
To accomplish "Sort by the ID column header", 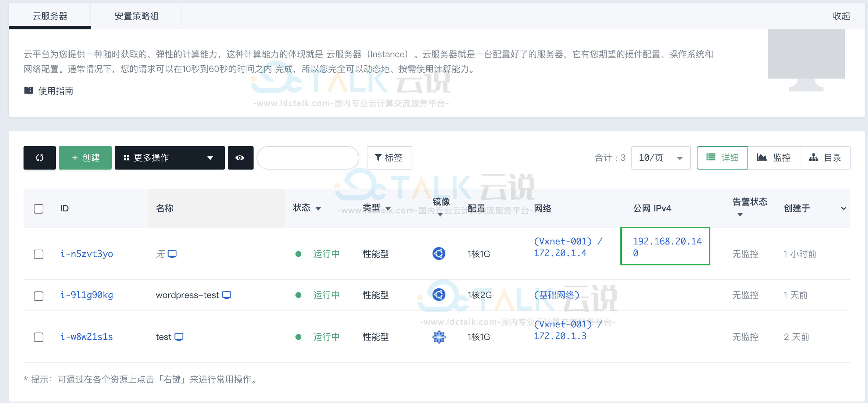I will [65, 208].
